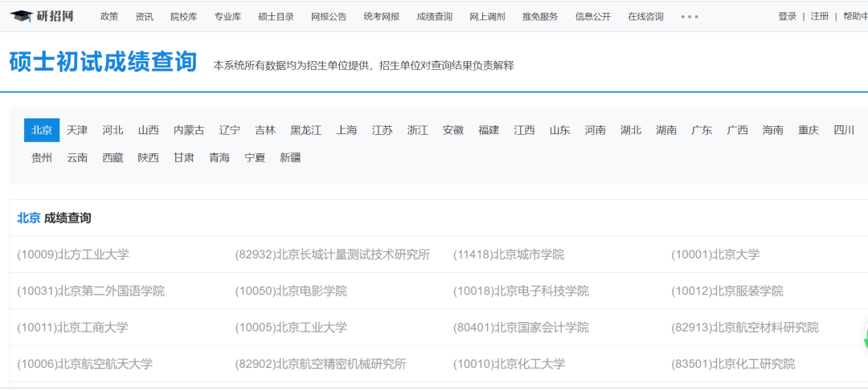Open (10050)北京电影学院 link

(291, 291)
